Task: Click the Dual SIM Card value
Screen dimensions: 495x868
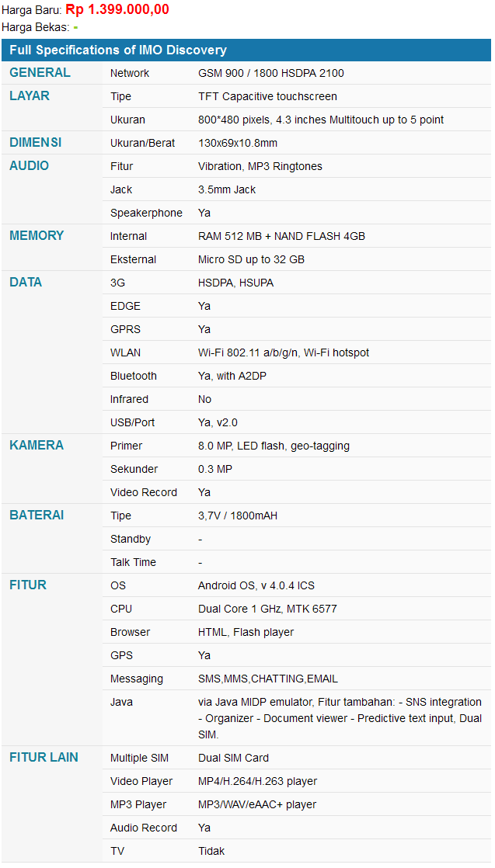Action: pyautogui.click(x=233, y=758)
